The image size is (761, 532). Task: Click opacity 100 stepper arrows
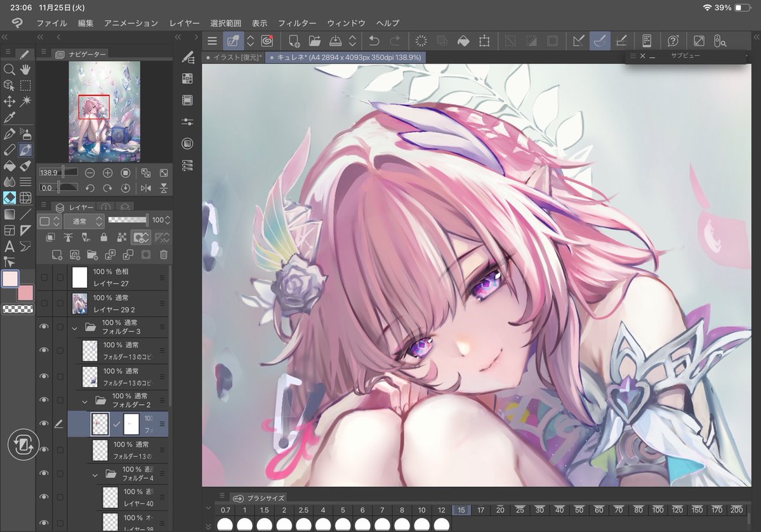[x=168, y=220]
